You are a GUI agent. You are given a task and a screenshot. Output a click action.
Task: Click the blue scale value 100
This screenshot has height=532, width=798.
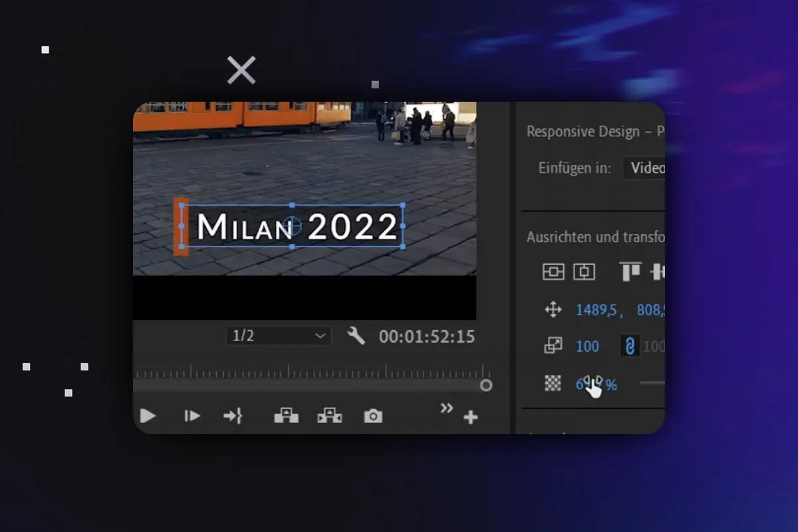click(587, 346)
